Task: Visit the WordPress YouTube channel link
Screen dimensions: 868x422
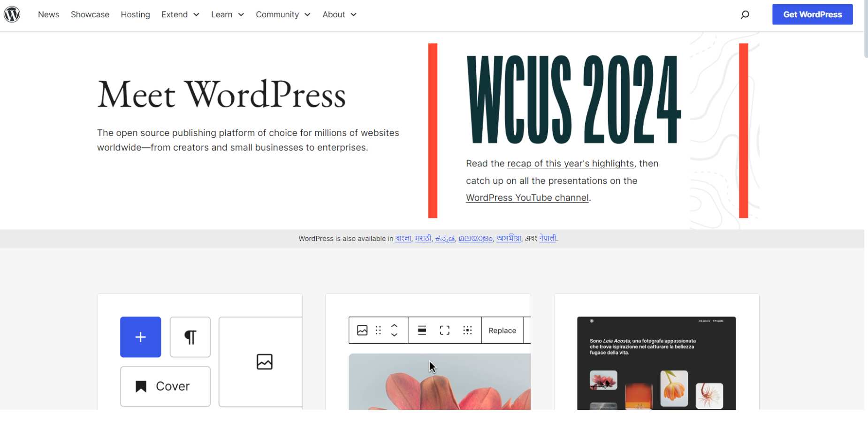Action: [x=527, y=198]
